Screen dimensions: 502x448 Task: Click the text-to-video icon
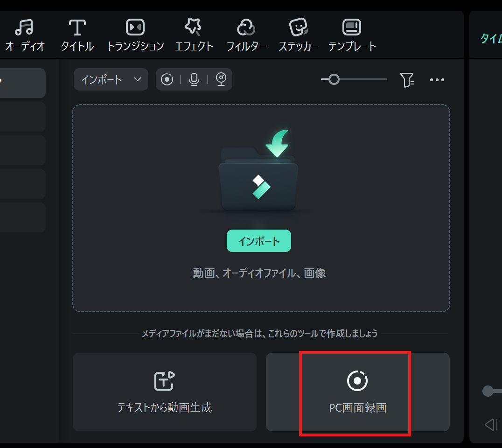point(165,381)
